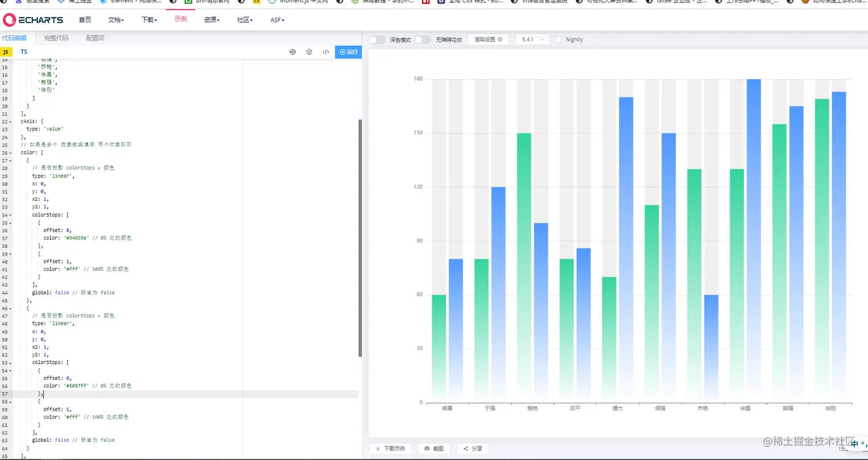The width and height of the screenshot is (868, 460).
Task: Click the solid cube icon in the editor toolbar
Action: point(309,52)
